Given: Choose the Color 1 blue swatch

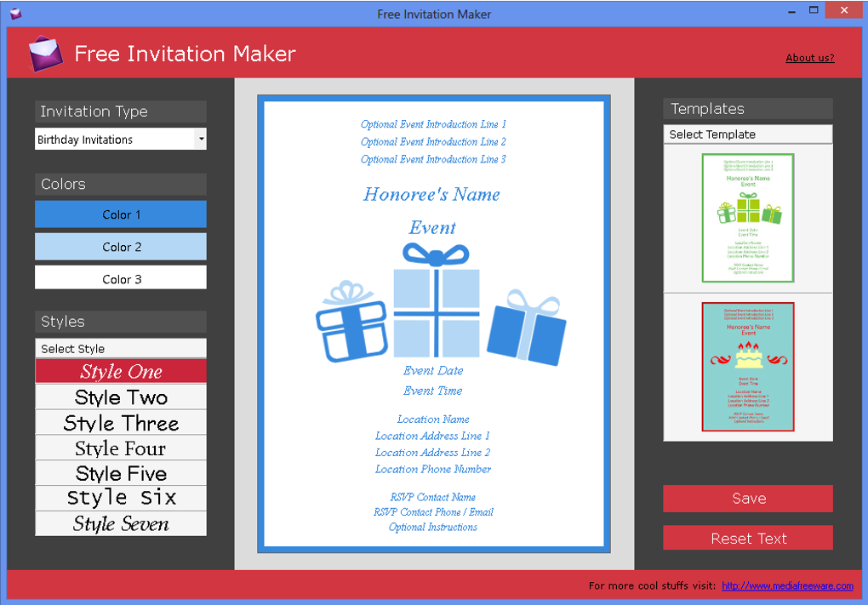Looking at the screenshot, I should click(x=121, y=214).
